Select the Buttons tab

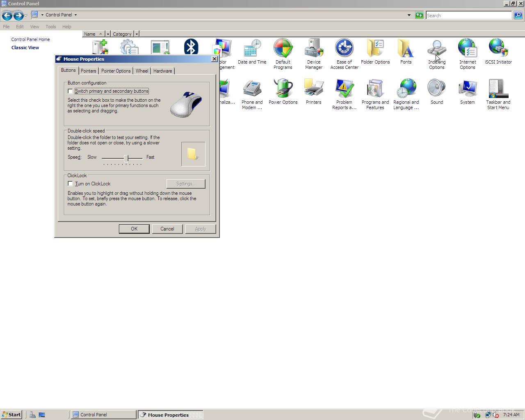[x=68, y=70]
